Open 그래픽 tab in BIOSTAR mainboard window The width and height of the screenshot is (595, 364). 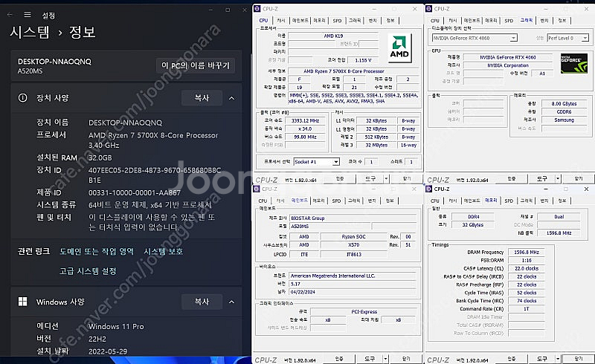(x=354, y=201)
